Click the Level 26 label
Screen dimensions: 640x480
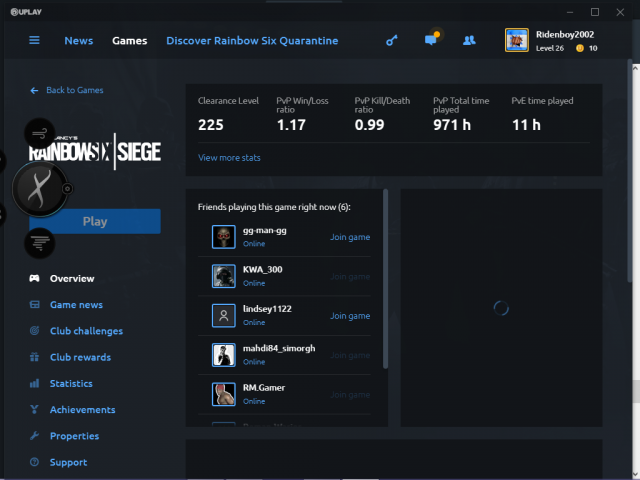tap(550, 48)
